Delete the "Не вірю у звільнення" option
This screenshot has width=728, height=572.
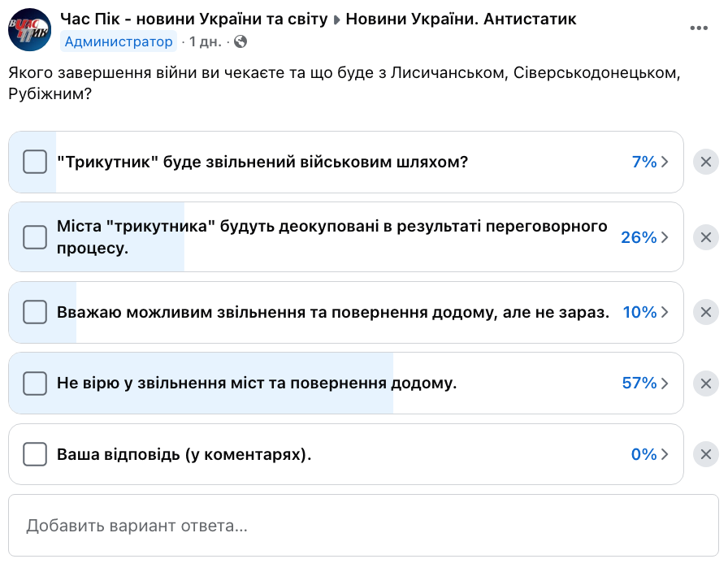[705, 383]
